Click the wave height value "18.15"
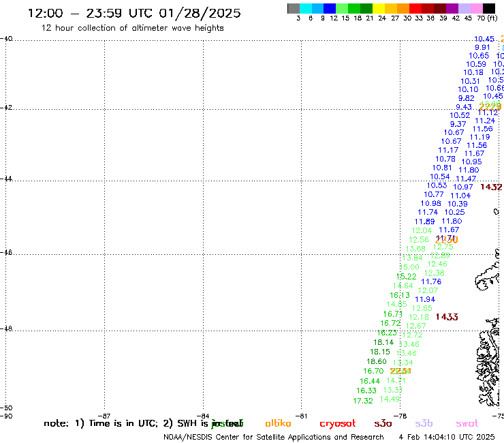Screen dimensions: 504x443 tap(380, 352)
